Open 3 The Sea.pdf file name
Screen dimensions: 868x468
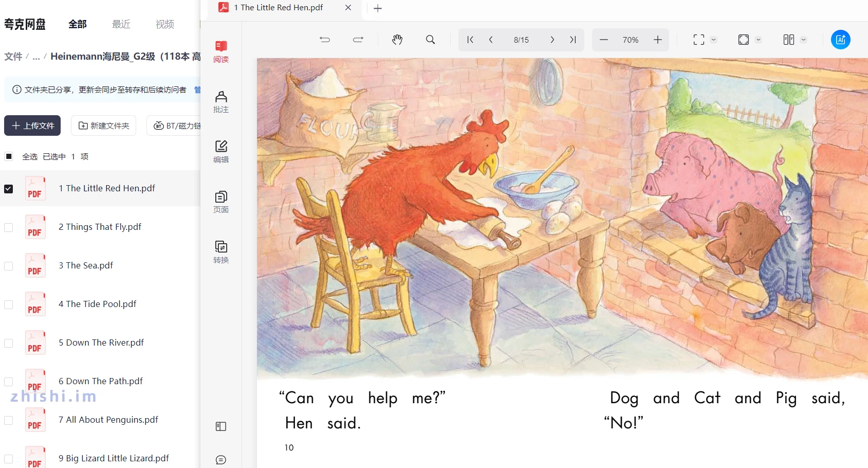click(86, 265)
